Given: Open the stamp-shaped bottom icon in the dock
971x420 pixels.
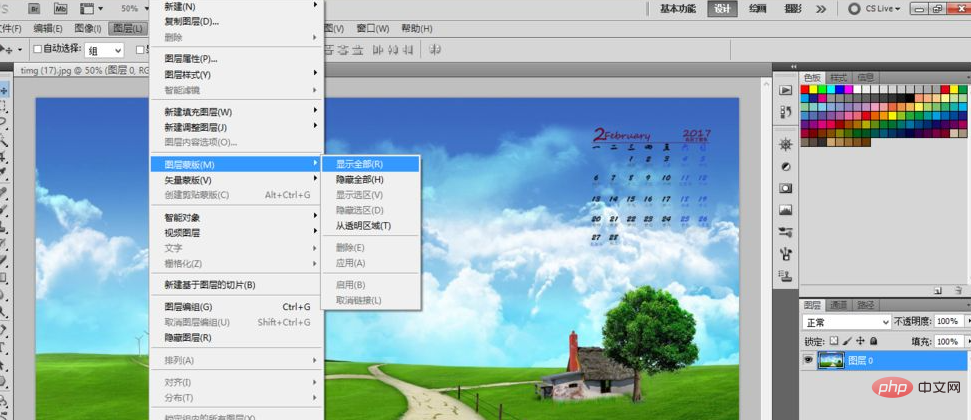Looking at the screenshot, I should 786,275.
